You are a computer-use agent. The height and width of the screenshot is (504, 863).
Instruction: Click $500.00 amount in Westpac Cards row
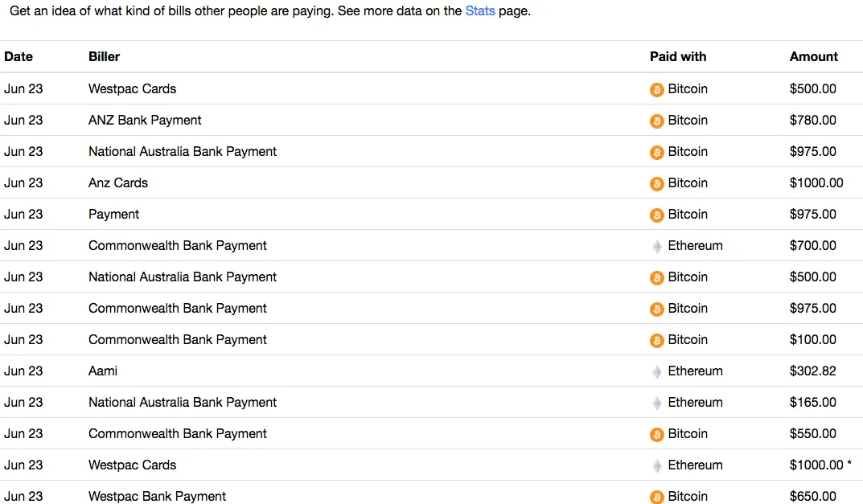812,88
